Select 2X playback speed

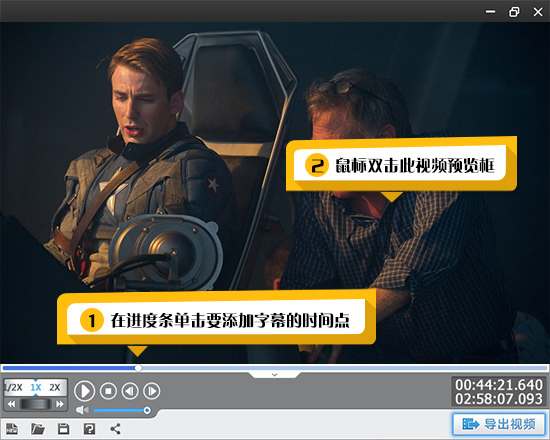click(x=55, y=387)
